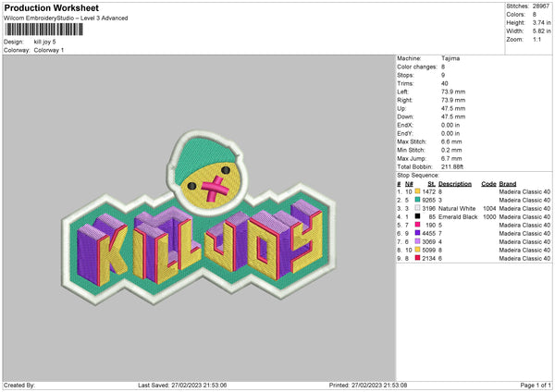Click the Height value 3.74 in
The image size is (555, 392).
point(541,22)
